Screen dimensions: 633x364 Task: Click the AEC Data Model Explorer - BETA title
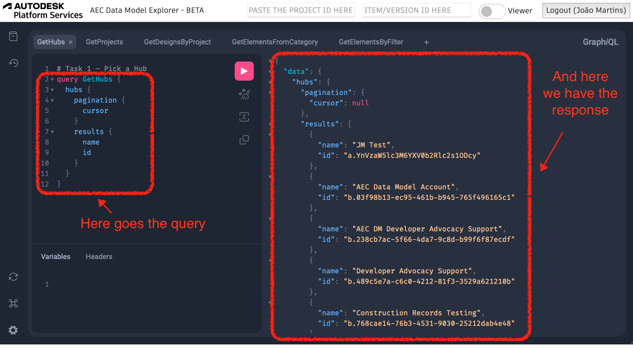[147, 10]
